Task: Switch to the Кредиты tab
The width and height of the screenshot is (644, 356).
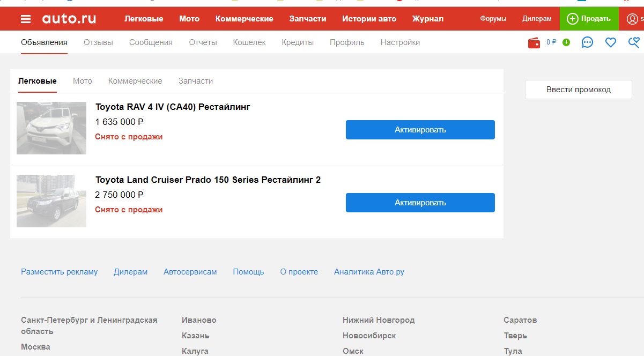Action: click(x=298, y=42)
